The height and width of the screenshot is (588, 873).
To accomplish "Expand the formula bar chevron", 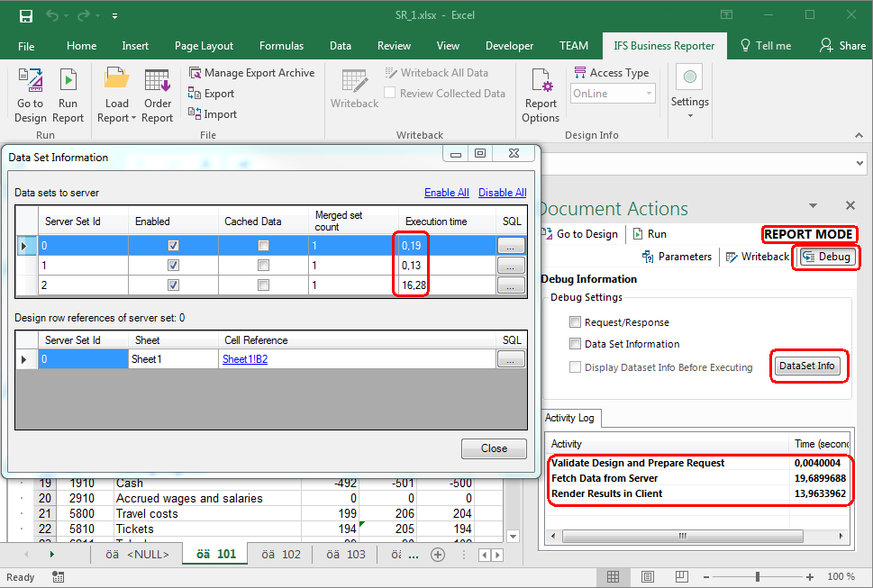I will pyautogui.click(x=860, y=164).
